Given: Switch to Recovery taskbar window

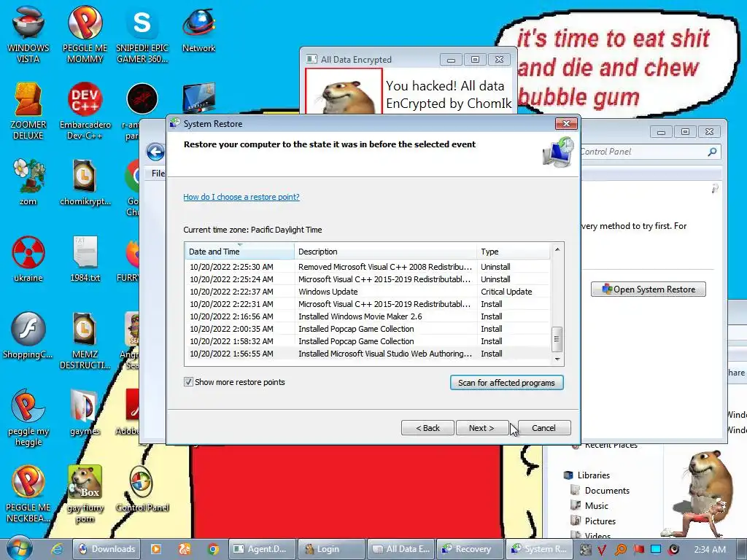Looking at the screenshot, I should (x=470, y=549).
